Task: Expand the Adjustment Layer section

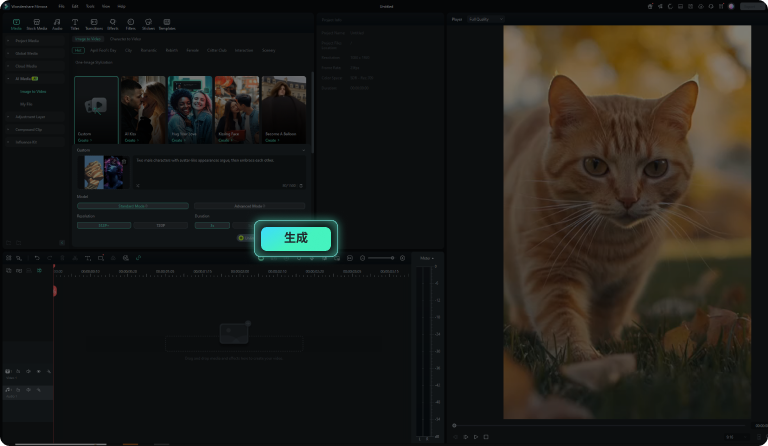Action: 30,117
